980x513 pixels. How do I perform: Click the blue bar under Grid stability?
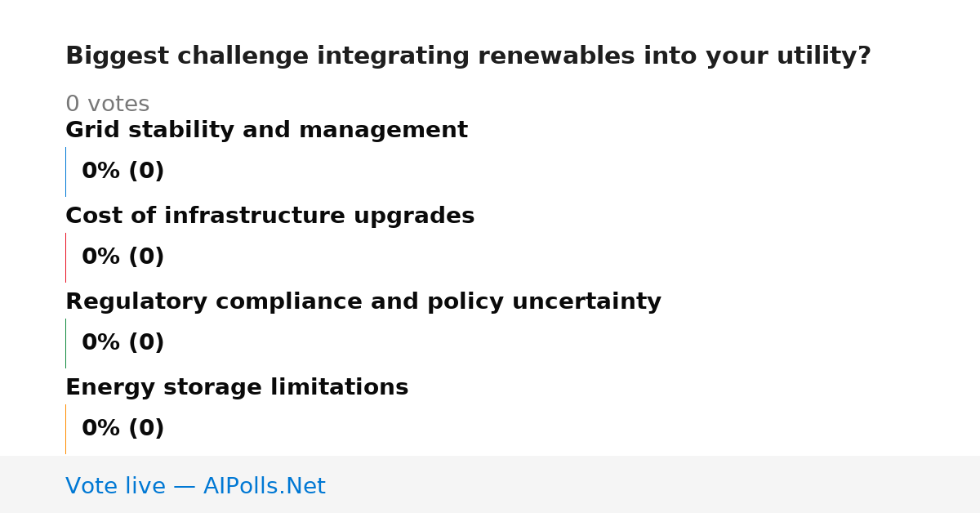tap(65, 172)
